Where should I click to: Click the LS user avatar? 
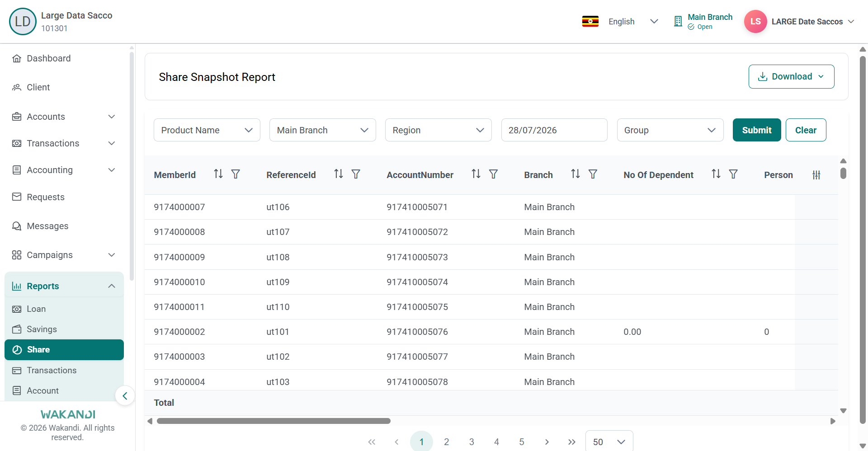pos(755,21)
